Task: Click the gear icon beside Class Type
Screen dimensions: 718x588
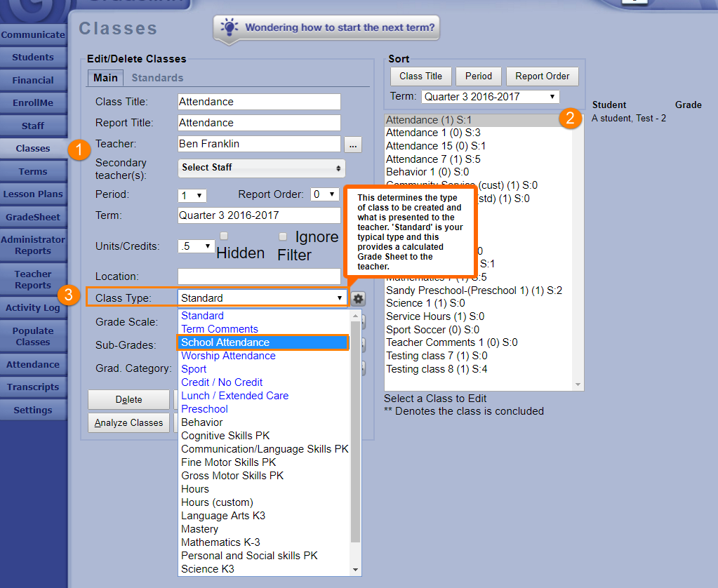Action: point(359,298)
